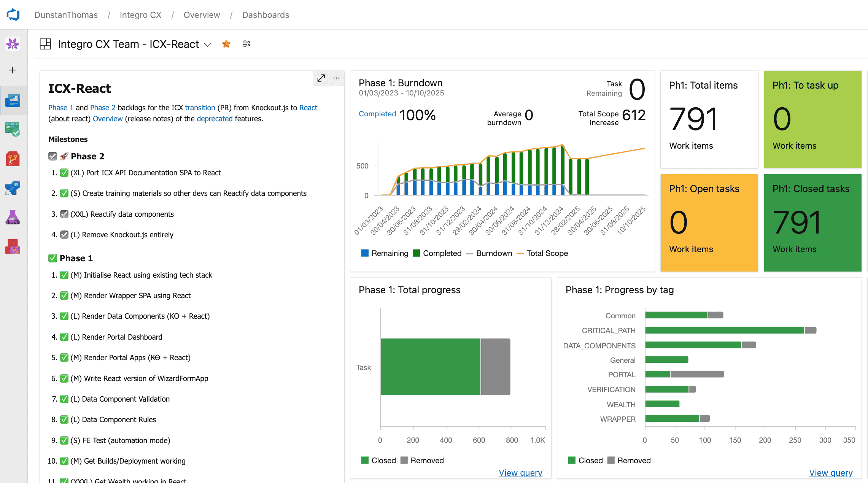Toggle checkbox for Data Component Validation
This screenshot has width=868, height=483.
point(64,399)
